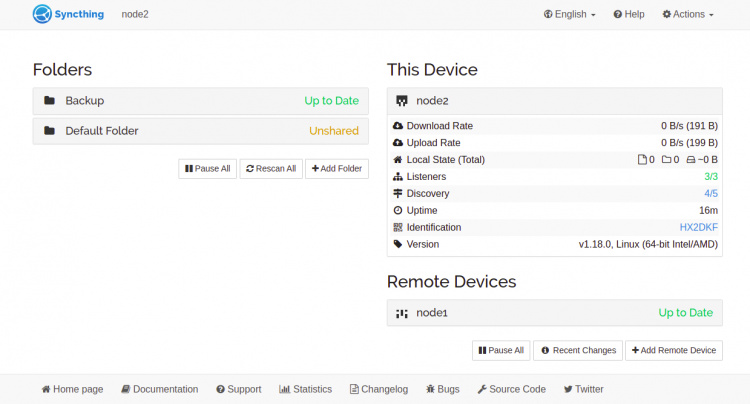The width and height of the screenshot is (750, 404).
Task: Click the Bugs icon in footer
Action: [x=429, y=389]
